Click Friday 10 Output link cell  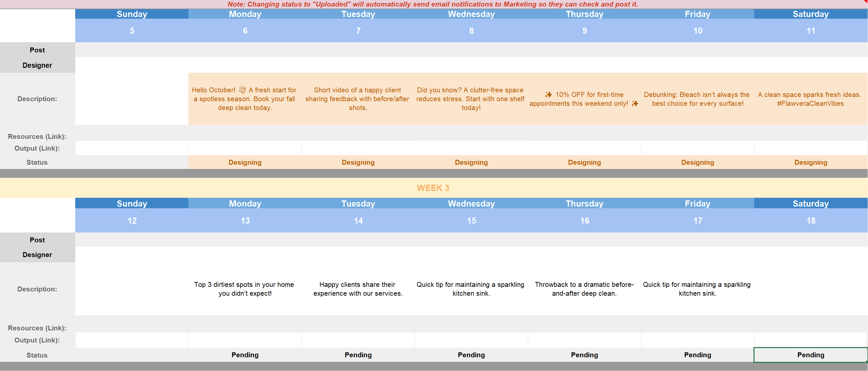(x=697, y=148)
